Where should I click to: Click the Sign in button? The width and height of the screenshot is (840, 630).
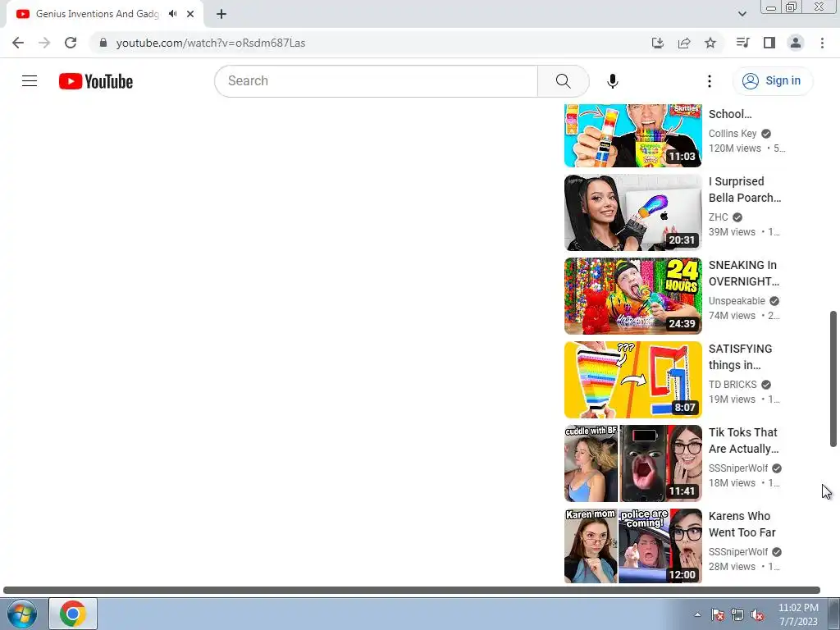coord(772,81)
